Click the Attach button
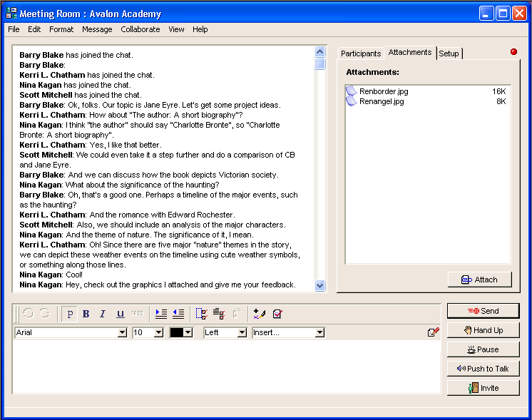Screen dimensions: 532x420 coord(479,280)
